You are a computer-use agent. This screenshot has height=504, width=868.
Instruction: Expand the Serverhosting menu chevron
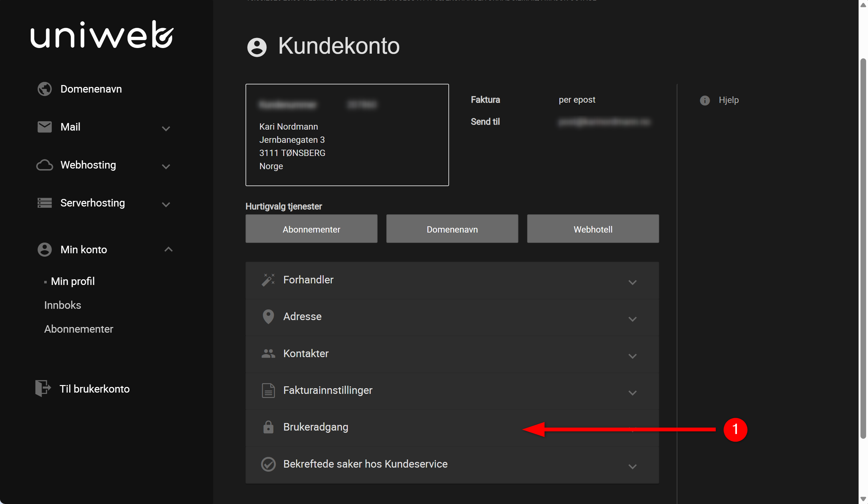coord(166,204)
